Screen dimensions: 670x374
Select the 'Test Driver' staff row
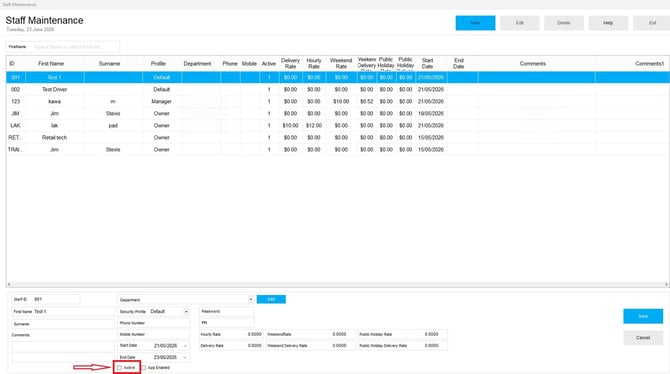click(338, 89)
